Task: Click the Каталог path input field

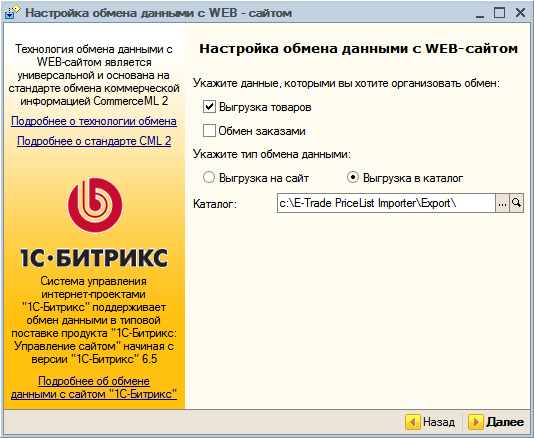Action: tap(386, 203)
